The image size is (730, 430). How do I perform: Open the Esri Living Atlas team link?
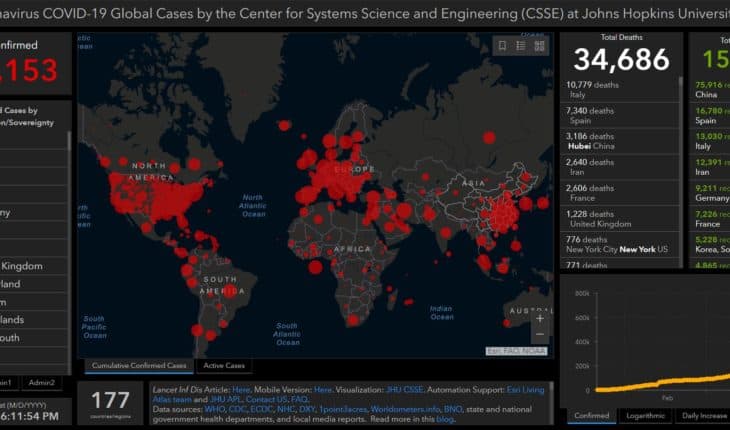[525, 390]
